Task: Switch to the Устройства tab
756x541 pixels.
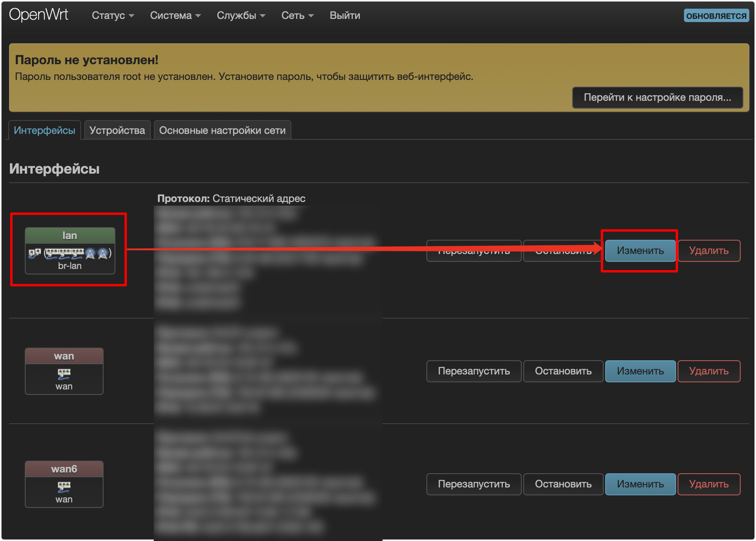Action: click(117, 130)
